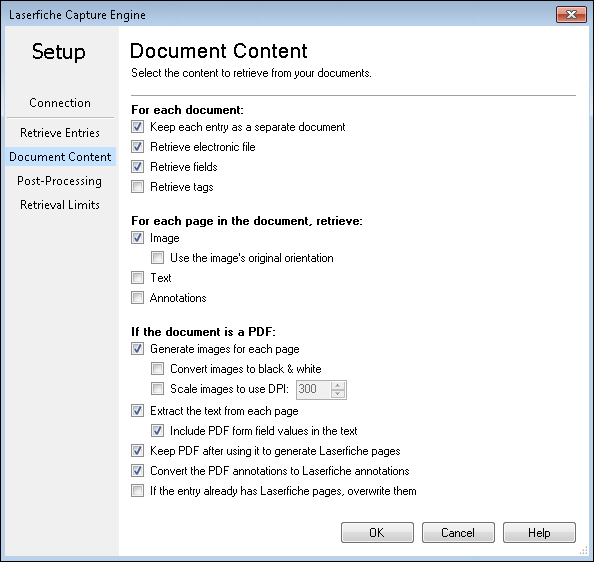Go to the Post-Processing section
The image size is (594, 562).
pos(59,181)
